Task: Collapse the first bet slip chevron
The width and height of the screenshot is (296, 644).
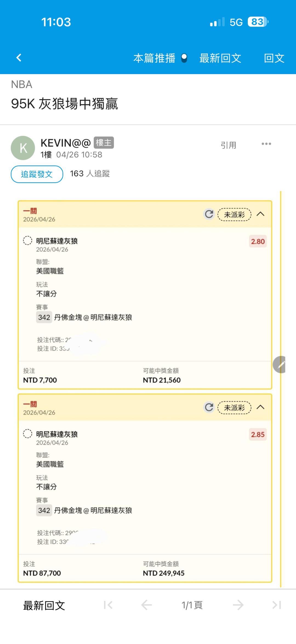Action: pos(260,214)
